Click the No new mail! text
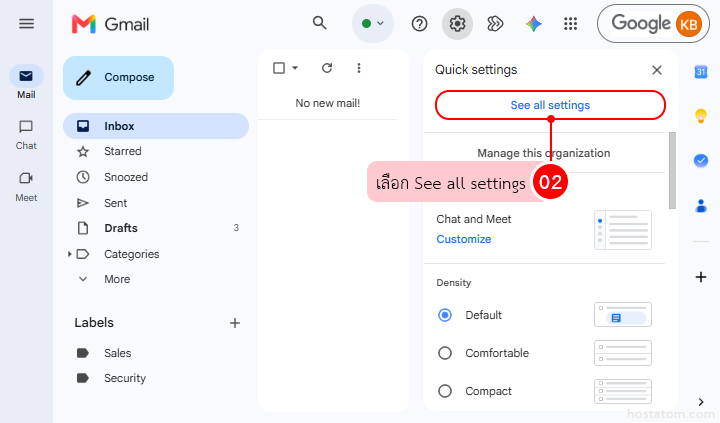Viewport: 720px width, 423px height. [328, 103]
